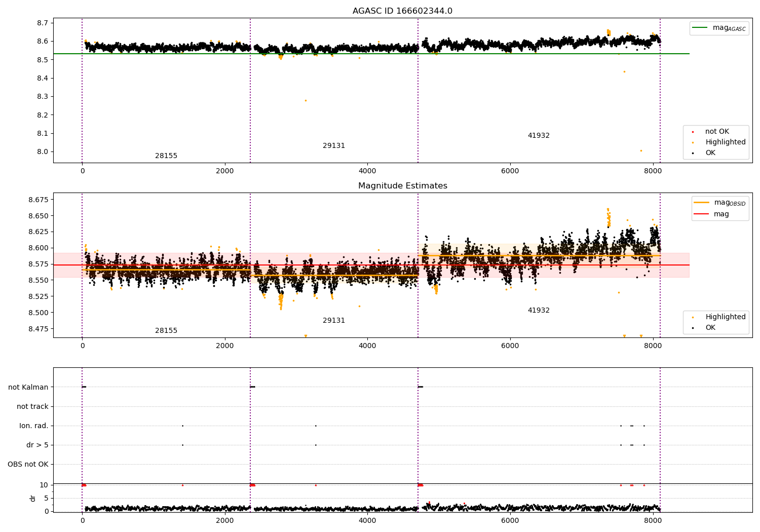Viewport: 760px width, 532px height.
Task: Click the "OBS not OK" axis label
Action: [28, 464]
